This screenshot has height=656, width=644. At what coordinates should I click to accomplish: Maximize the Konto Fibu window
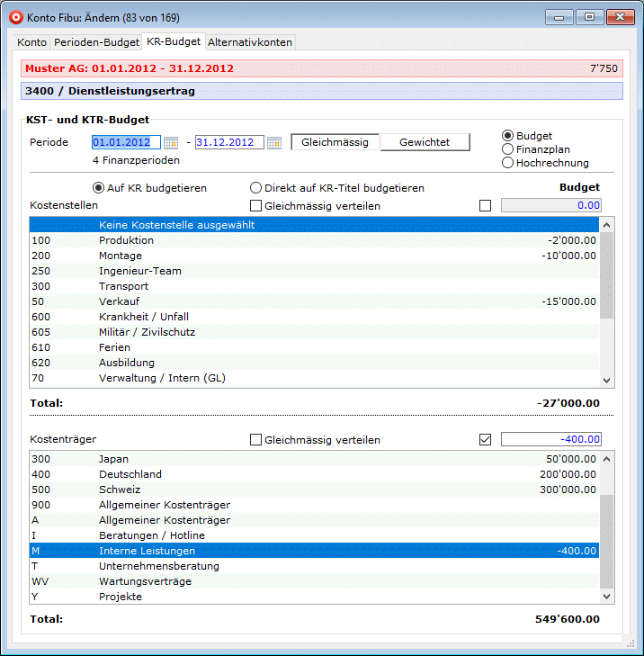589,17
